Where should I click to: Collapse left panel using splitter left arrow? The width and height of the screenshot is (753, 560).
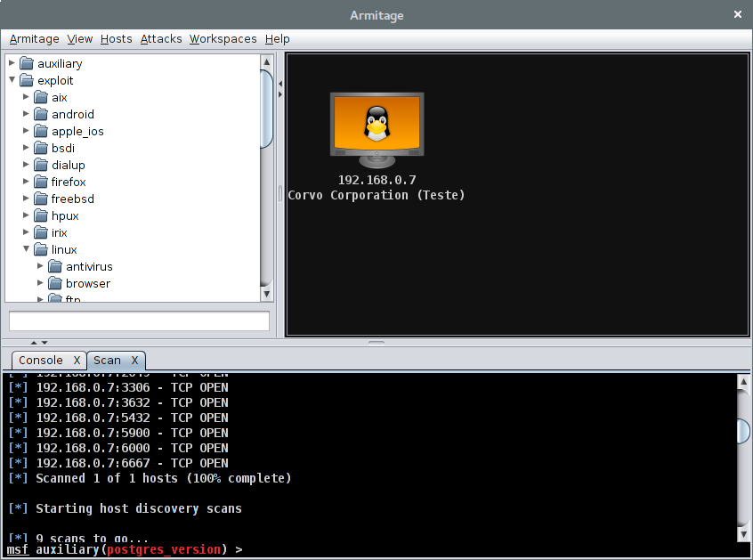pyautogui.click(x=280, y=84)
